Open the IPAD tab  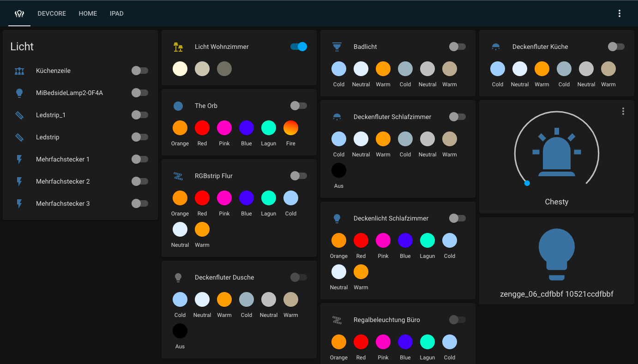click(116, 13)
